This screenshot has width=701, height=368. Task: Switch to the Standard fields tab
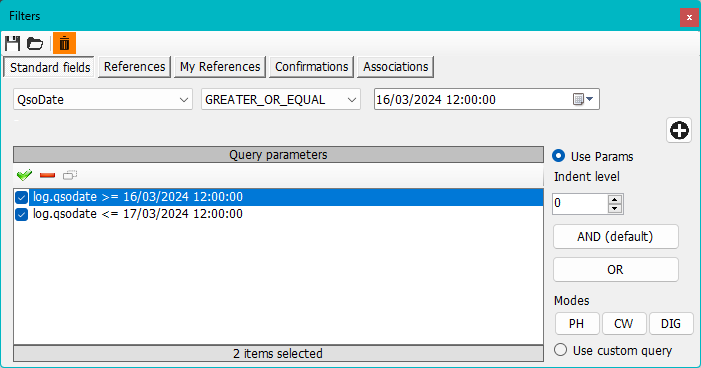click(x=50, y=67)
